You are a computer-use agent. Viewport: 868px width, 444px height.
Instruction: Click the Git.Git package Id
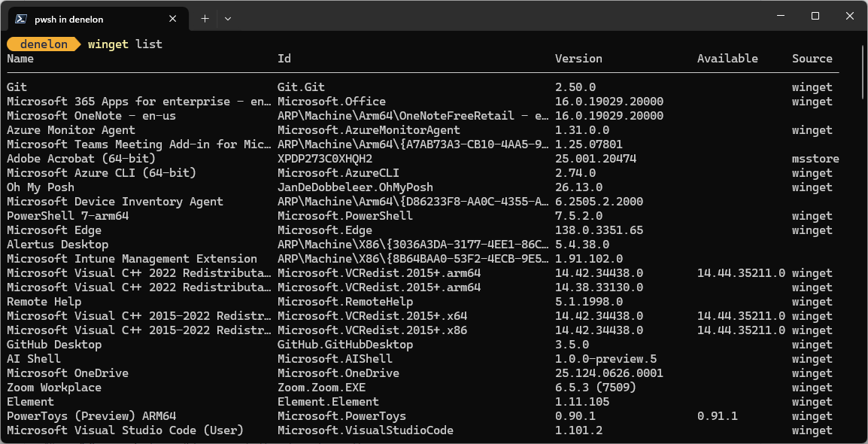tap(301, 87)
